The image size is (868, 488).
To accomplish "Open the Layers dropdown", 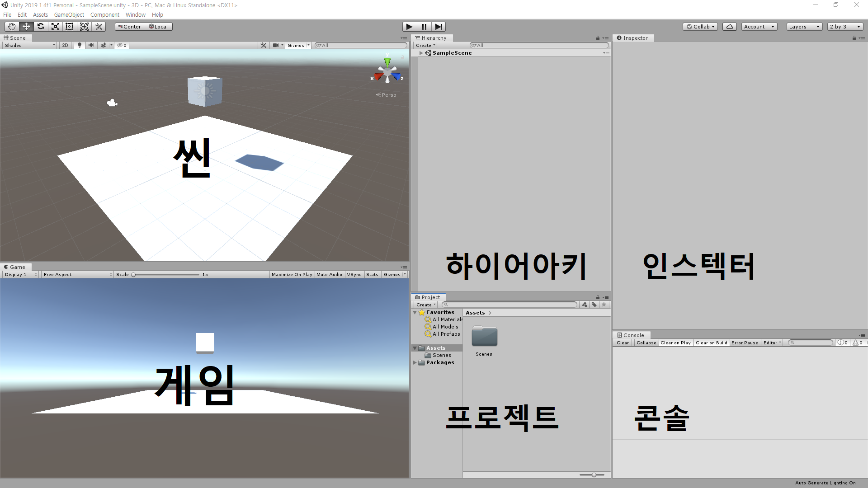I will (804, 27).
